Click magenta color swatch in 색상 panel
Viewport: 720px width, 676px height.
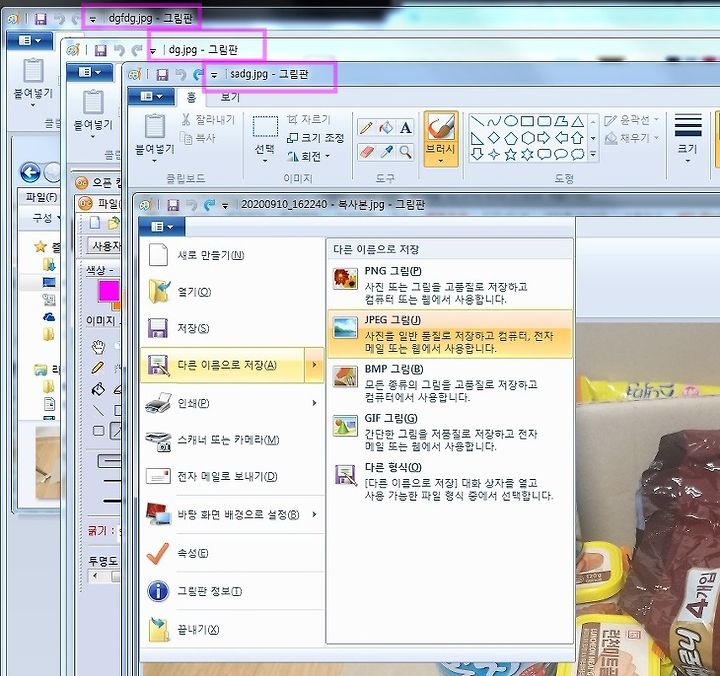tap(109, 291)
